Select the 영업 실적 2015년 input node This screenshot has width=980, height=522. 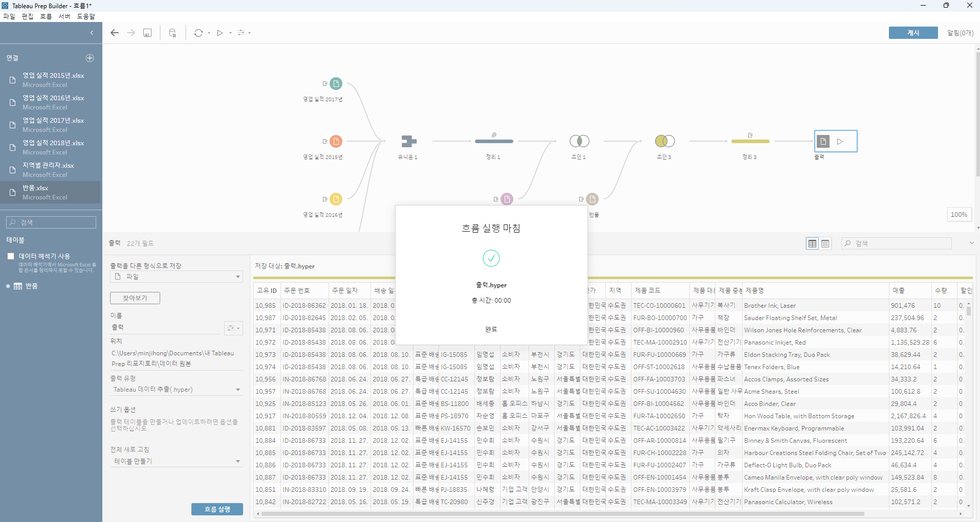point(336,141)
